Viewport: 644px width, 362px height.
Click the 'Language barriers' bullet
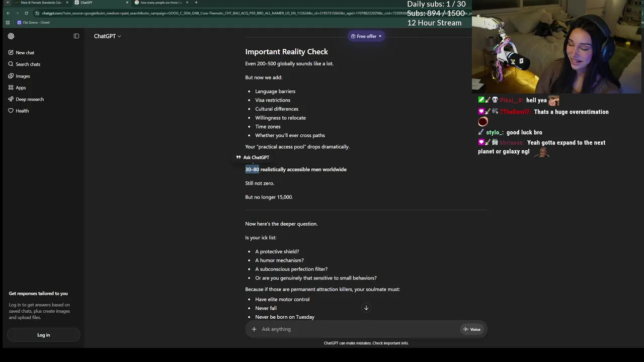coord(275,92)
